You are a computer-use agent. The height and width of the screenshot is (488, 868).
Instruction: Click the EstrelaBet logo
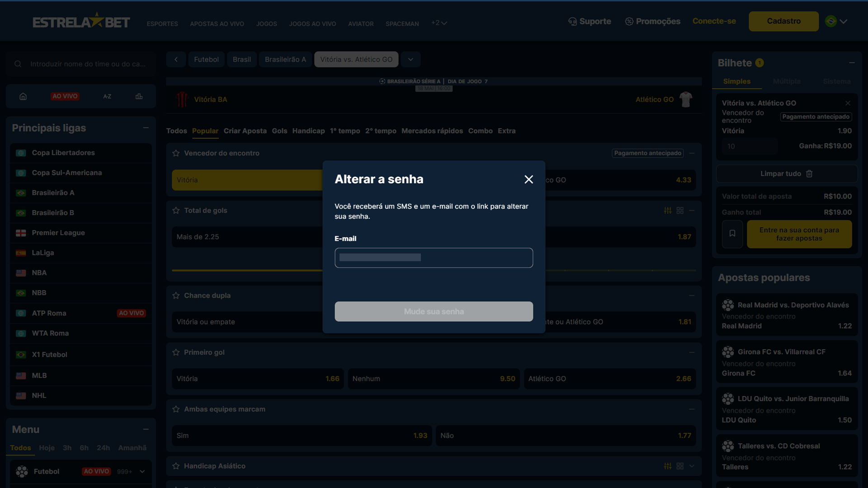tap(81, 21)
